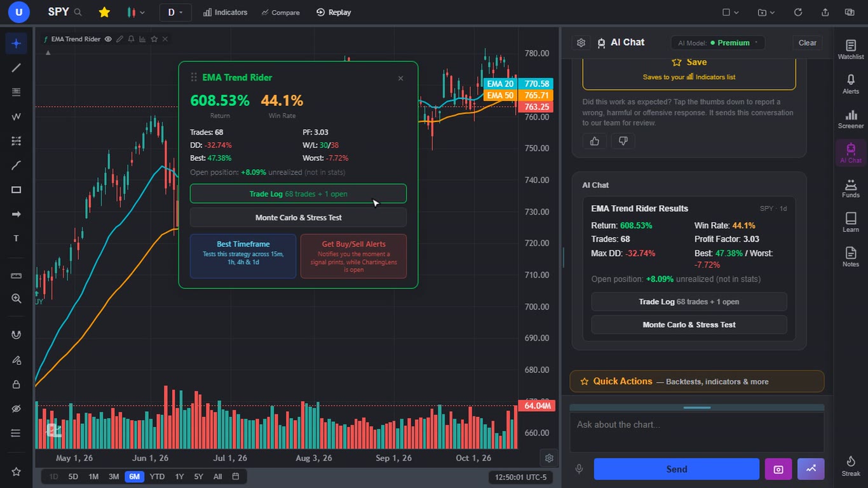Hide all drawings with crossed-eye icon
Screen dimensions: 868x488
(17, 409)
